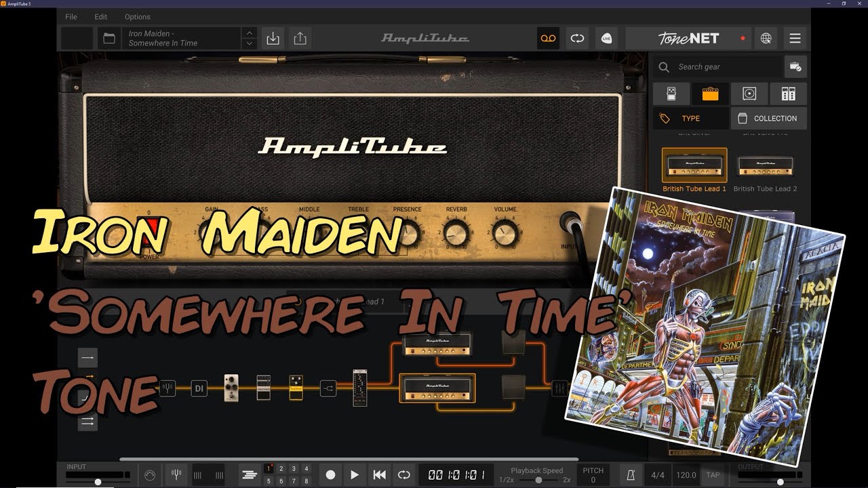Image resolution: width=868 pixels, height=488 pixels.
Task: Select the tuner block in signal chain
Action: [x=167, y=388]
